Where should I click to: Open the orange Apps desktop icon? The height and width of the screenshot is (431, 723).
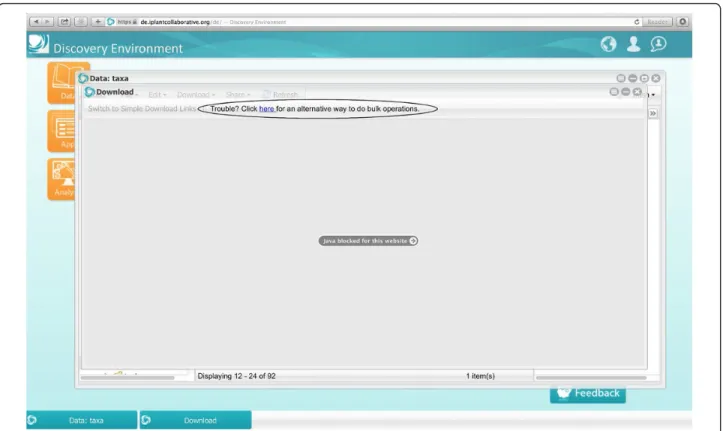[x=61, y=131]
